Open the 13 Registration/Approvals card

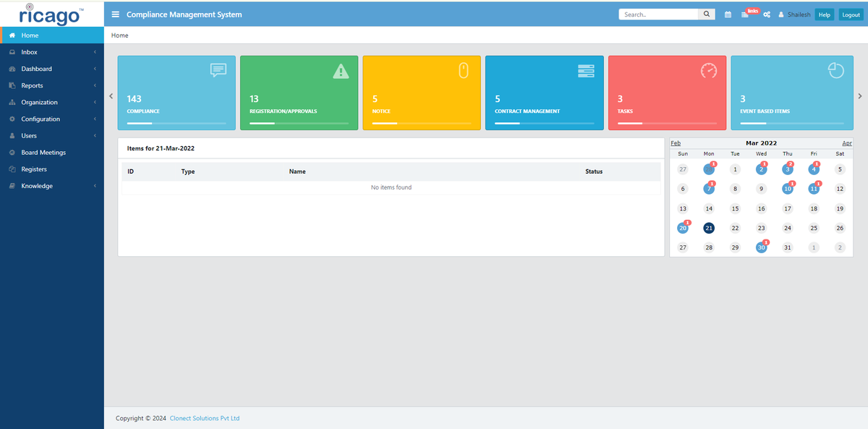(299, 93)
